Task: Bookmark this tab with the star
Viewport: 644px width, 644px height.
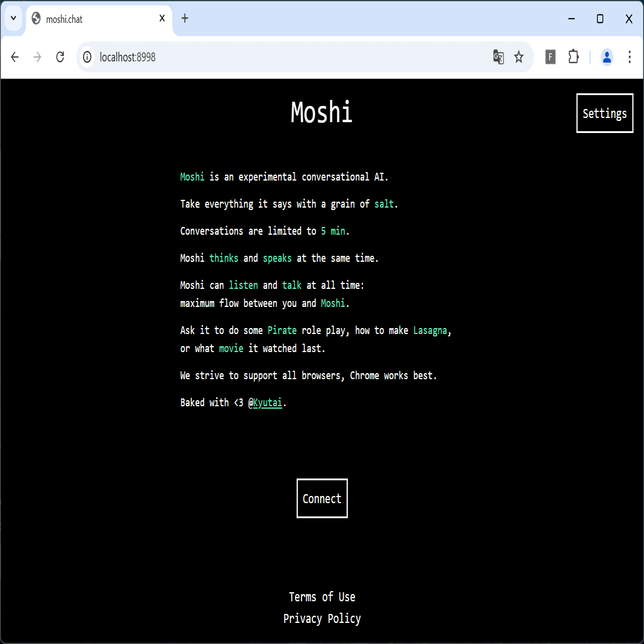Action: pyautogui.click(x=519, y=57)
